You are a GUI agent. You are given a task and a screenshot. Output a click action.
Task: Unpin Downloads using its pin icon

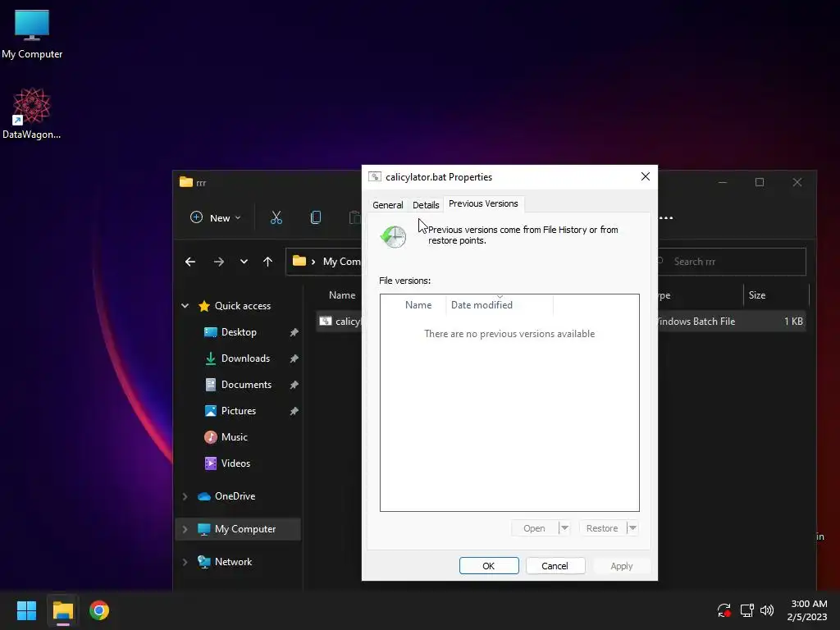click(x=294, y=359)
